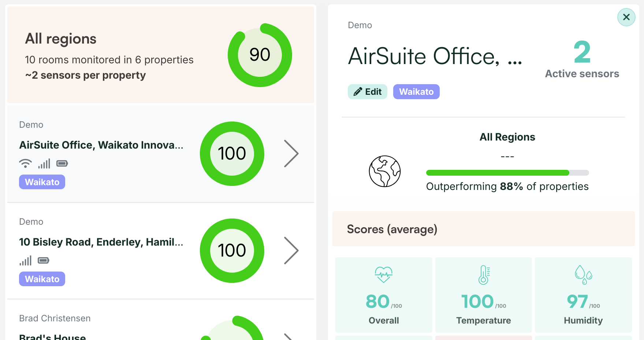Close the property details panel

(626, 17)
